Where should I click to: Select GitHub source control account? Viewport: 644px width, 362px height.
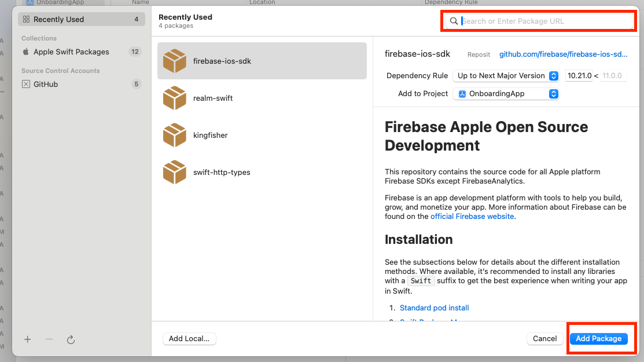pos(46,84)
